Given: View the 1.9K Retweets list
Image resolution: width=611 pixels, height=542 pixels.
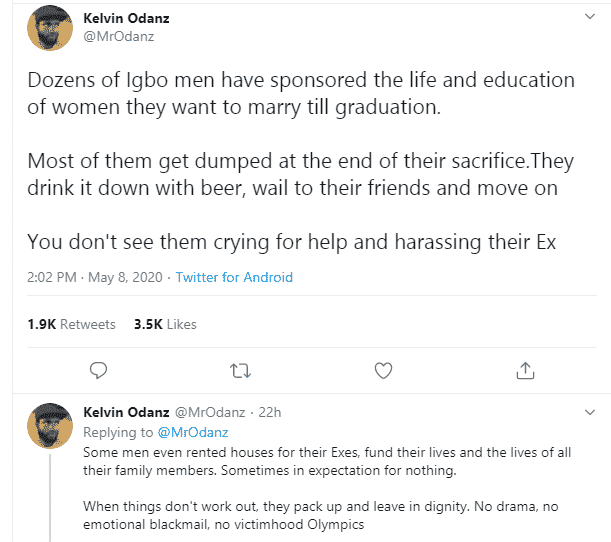Looking at the screenshot, I should click(x=71, y=324).
